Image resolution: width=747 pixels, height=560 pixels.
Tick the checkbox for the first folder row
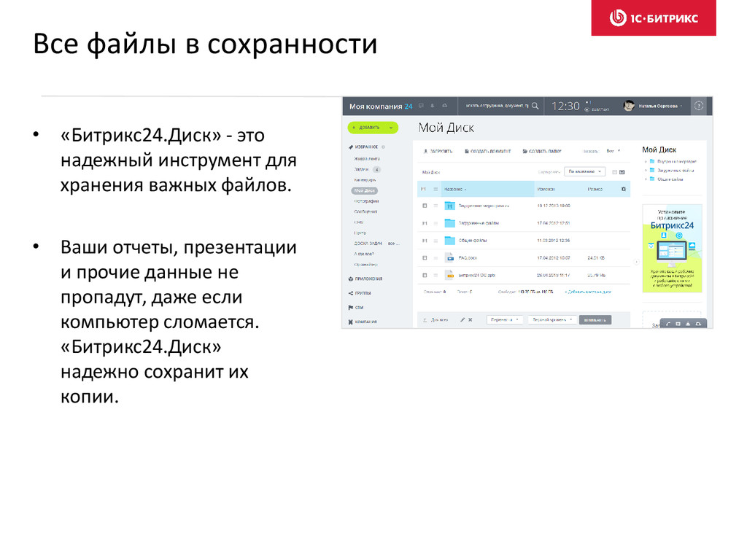(x=425, y=206)
